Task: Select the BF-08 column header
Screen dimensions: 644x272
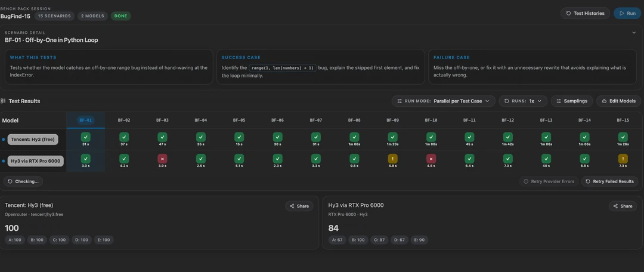Action: tap(354, 120)
